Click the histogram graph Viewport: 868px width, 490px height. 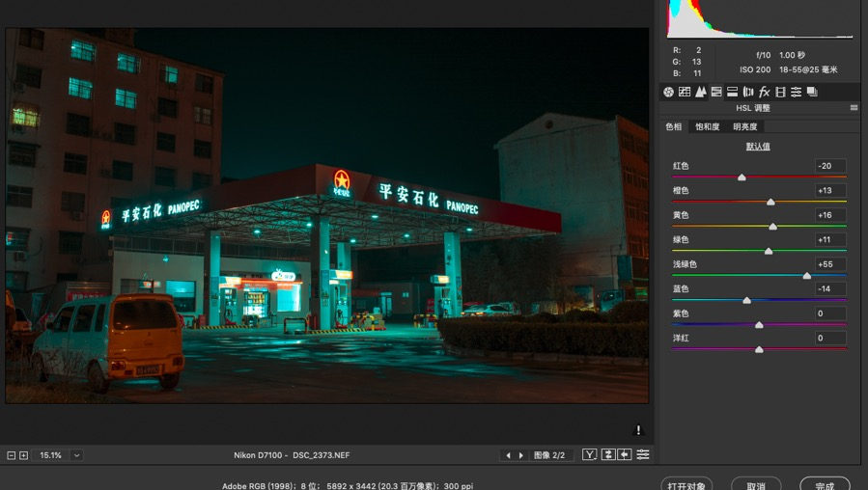click(760, 19)
